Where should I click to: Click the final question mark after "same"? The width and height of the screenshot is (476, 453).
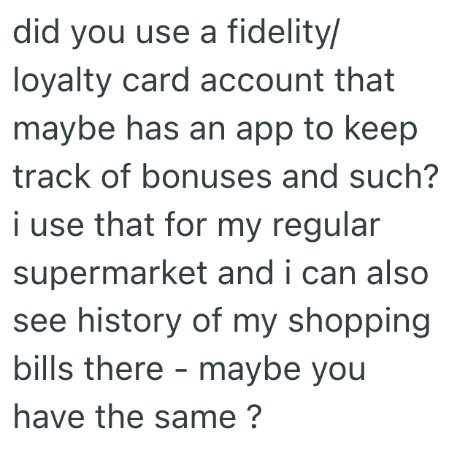(251, 417)
